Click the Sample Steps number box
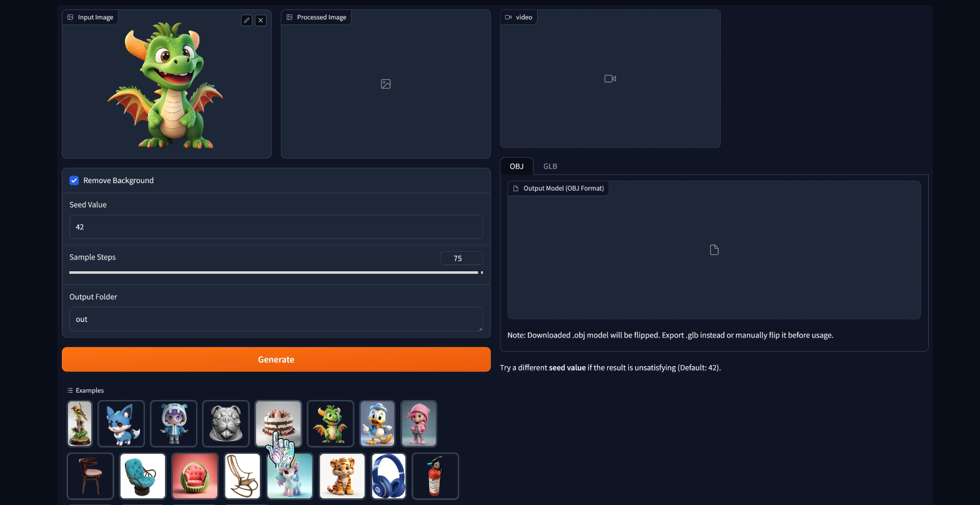Screen dimensions: 980x505 [x=462, y=258]
